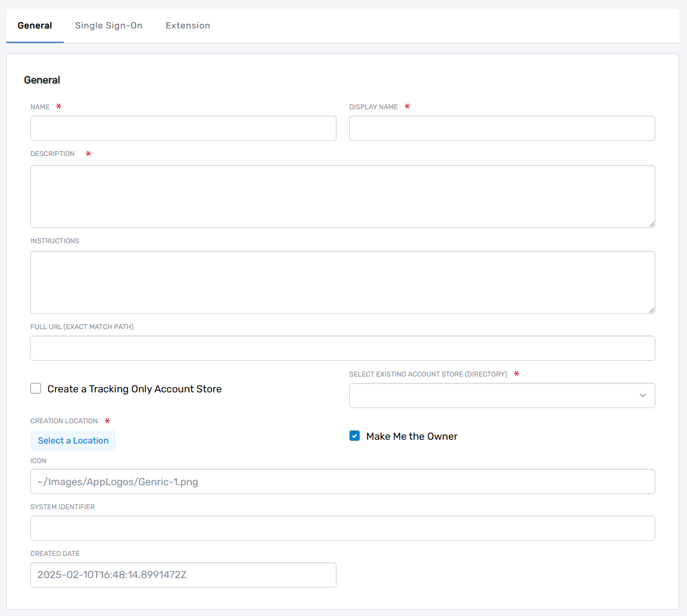Click the Make Me the Owner label text
Image resolution: width=687 pixels, height=616 pixels.
tap(412, 436)
